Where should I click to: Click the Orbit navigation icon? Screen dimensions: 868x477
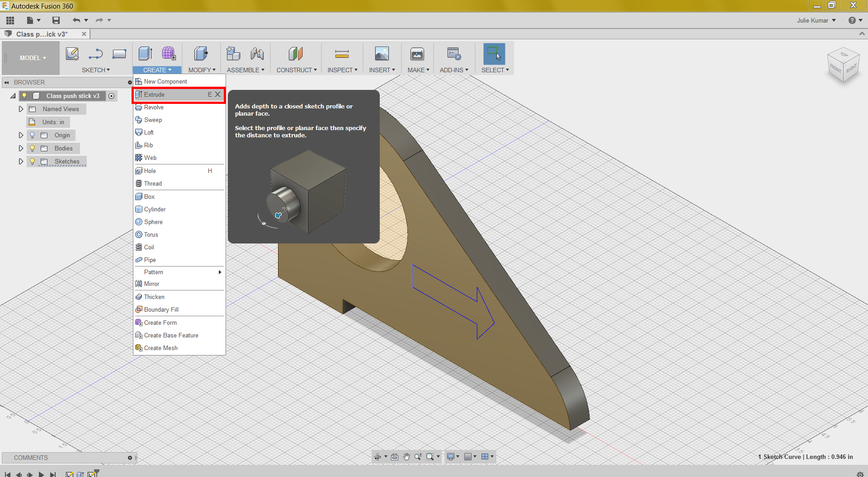tap(377, 457)
